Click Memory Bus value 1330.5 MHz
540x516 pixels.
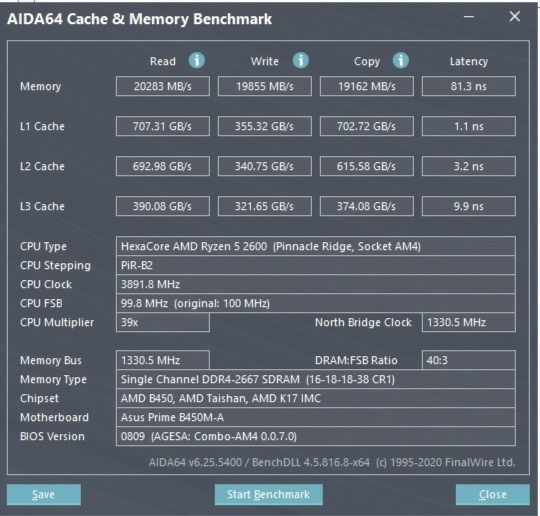(163, 360)
